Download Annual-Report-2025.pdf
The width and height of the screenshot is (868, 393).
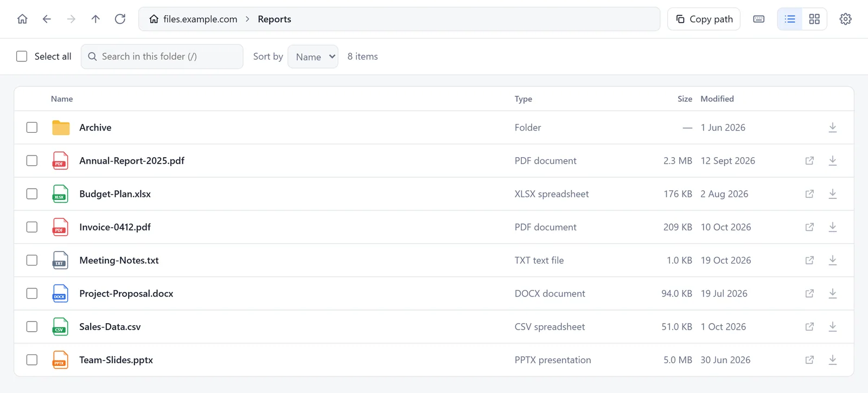coord(833,160)
